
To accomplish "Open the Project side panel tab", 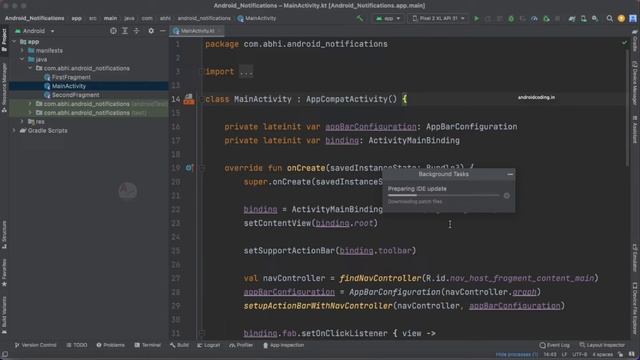I will 4,40.
